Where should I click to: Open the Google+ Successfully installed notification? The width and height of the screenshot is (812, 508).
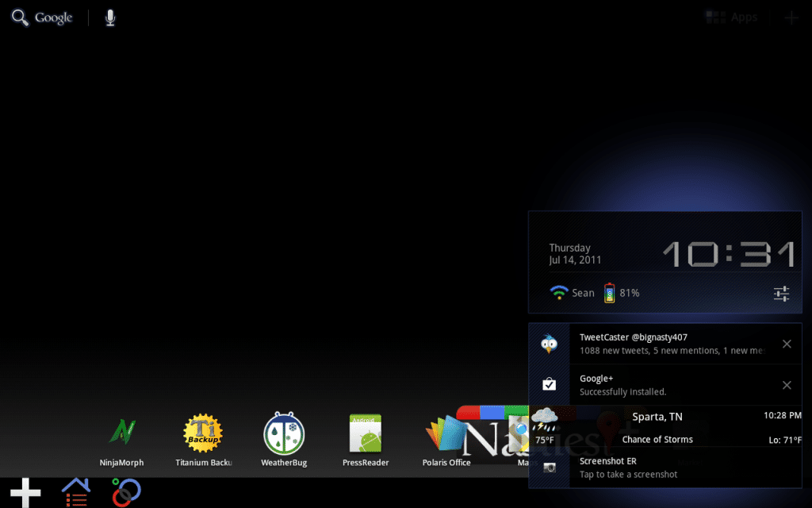tap(665, 385)
